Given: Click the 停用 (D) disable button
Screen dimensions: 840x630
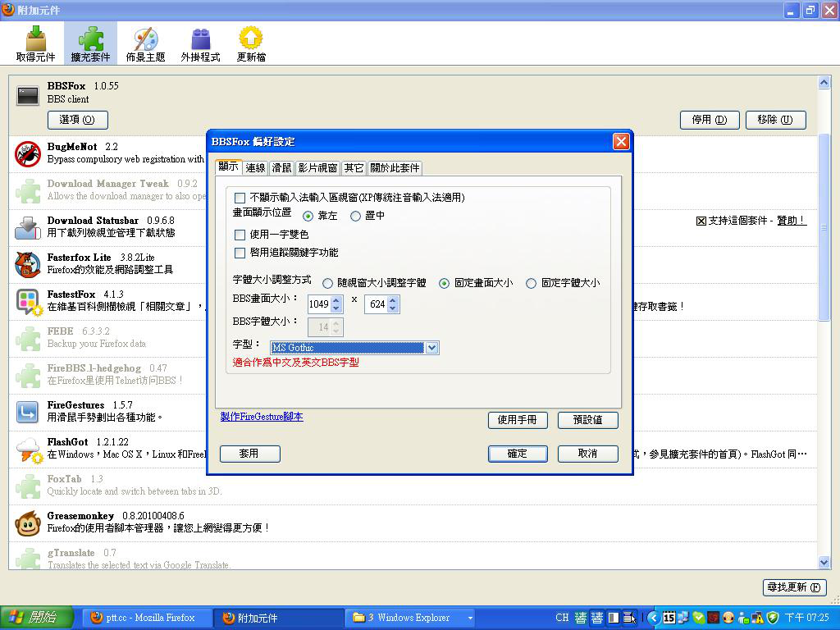Looking at the screenshot, I should [710, 120].
